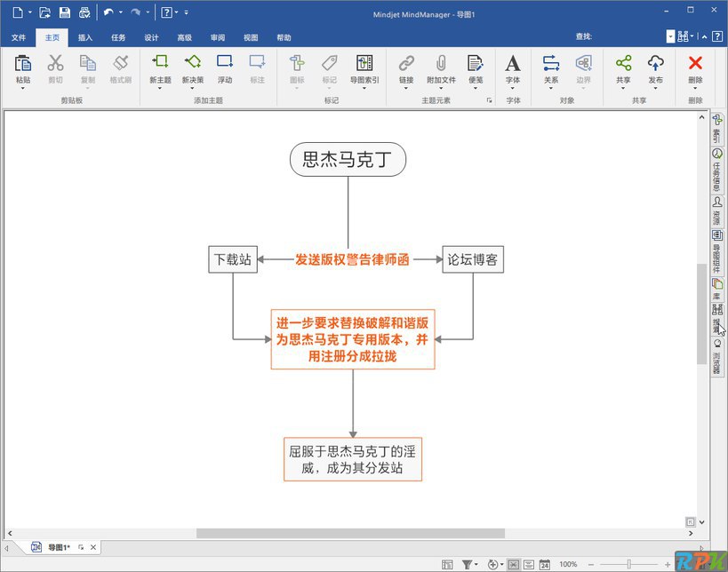The width and height of the screenshot is (728, 572).
Task: Select the 思杰马克丁 central topic
Action: coord(348,160)
